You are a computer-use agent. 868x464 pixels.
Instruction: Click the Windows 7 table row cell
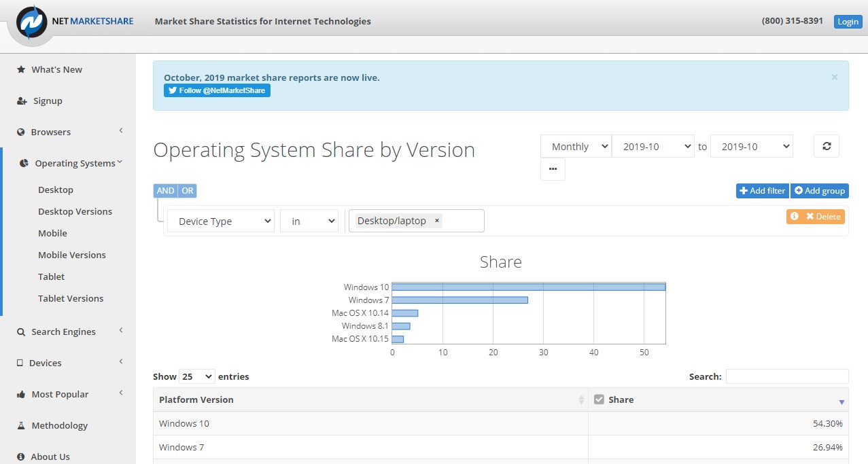coord(370,447)
